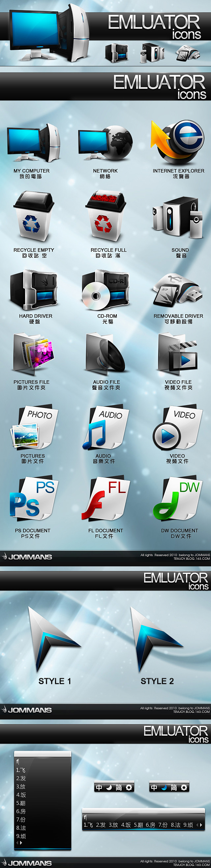Screen dimensions: 211x868
Task: Choose 1.飞 in the horizontal candidate bar
Action: coord(88,825)
